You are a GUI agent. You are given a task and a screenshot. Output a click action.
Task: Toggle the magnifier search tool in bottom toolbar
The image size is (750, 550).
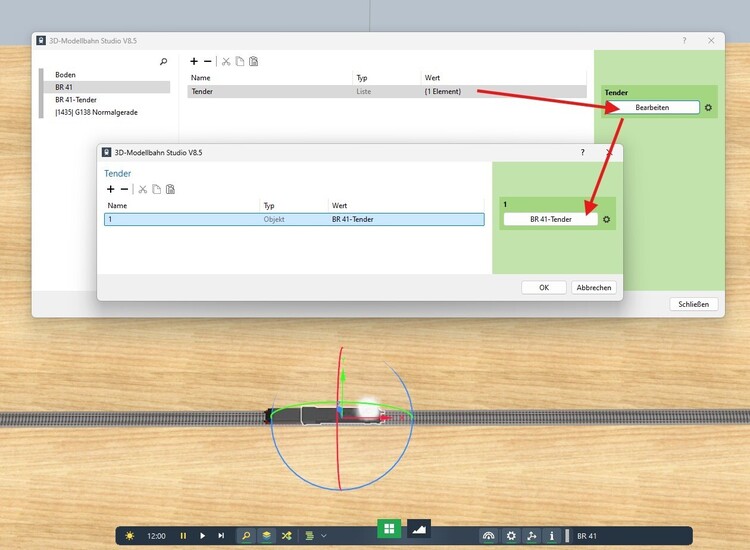tap(246, 536)
